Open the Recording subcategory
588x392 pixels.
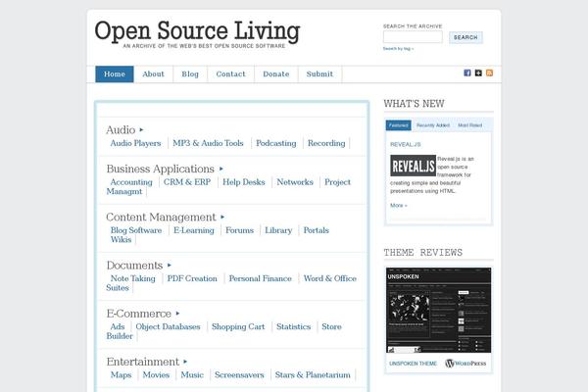(326, 143)
